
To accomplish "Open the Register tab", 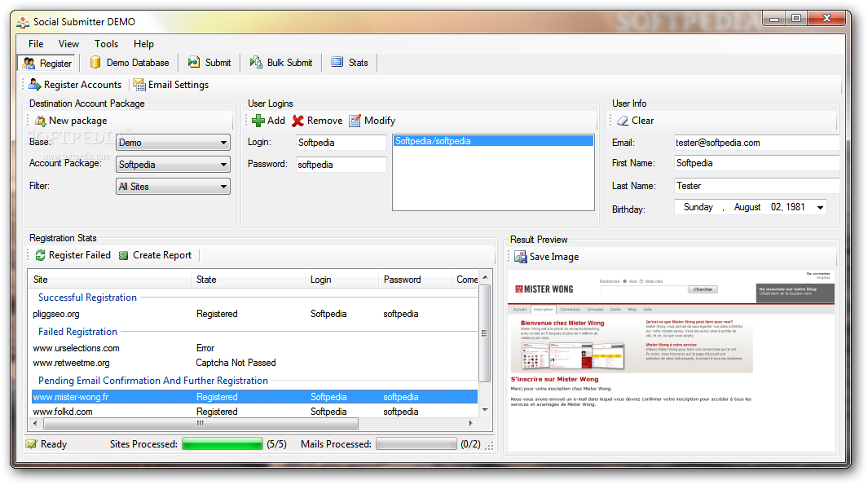I will click(x=47, y=63).
